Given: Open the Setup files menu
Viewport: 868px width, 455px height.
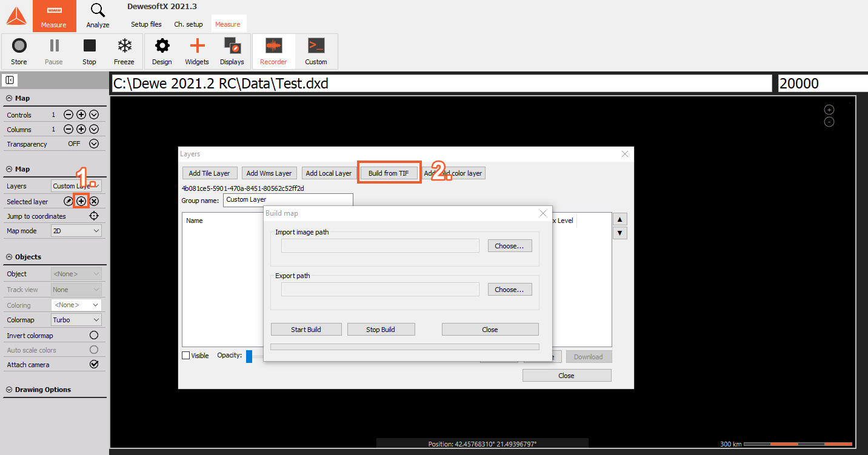Looking at the screenshot, I should 146,24.
